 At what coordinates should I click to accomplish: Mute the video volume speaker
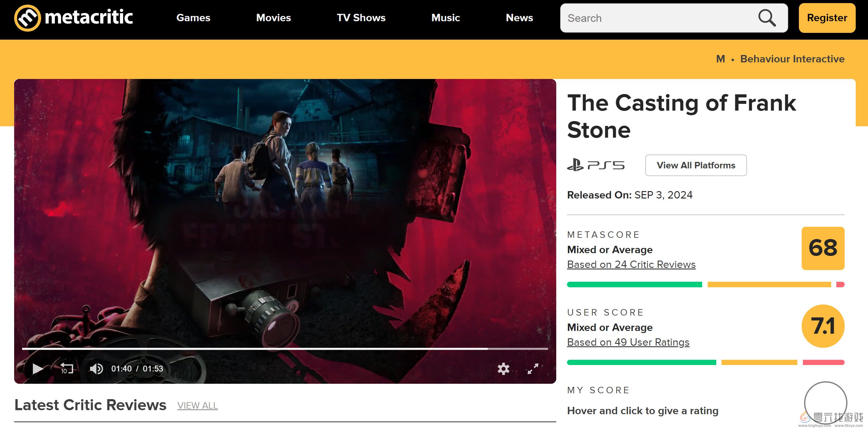(x=96, y=369)
